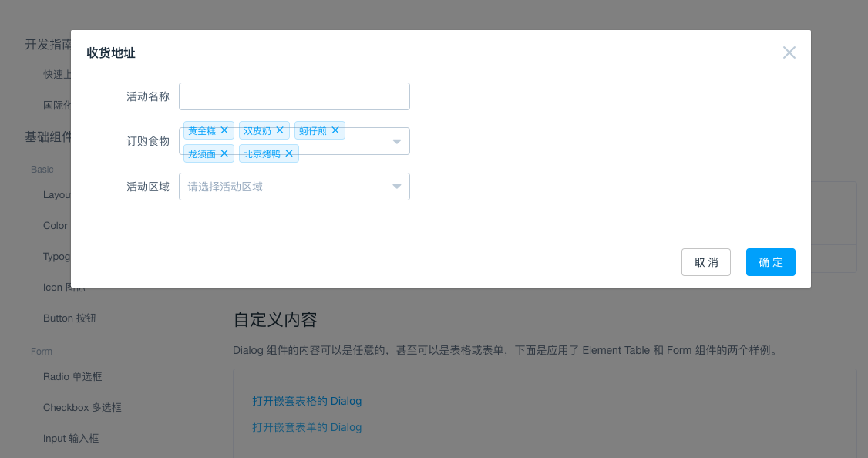Viewport: 868px width, 458px height.
Task: Remove the 双皮奶 tag
Action: point(279,130)
